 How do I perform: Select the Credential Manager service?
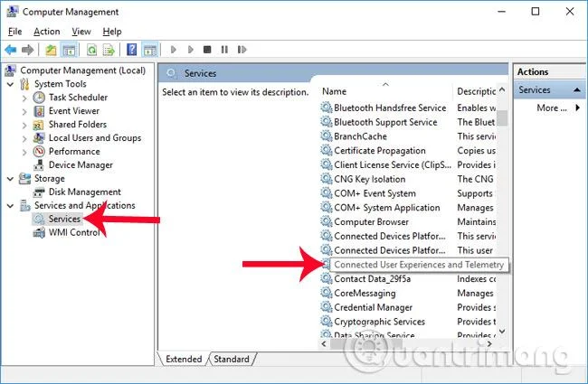click(x=373, y=307)
